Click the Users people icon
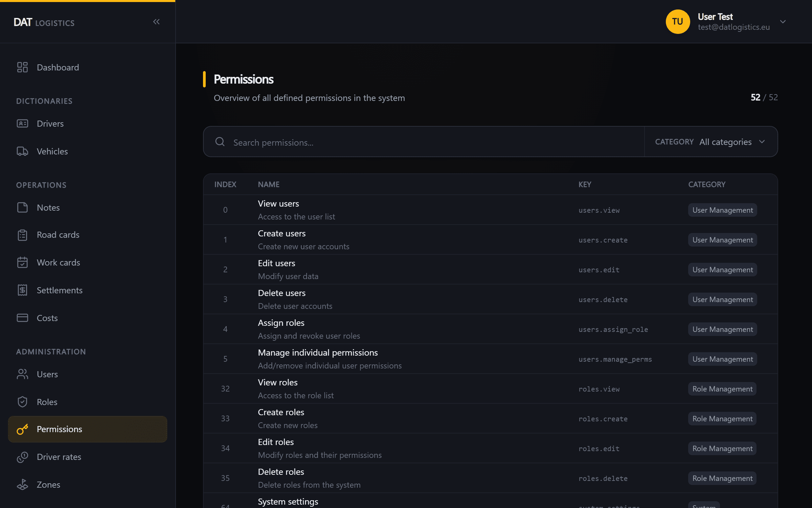The height and width of the screenshot is (508, 812). tap(22, 374)
